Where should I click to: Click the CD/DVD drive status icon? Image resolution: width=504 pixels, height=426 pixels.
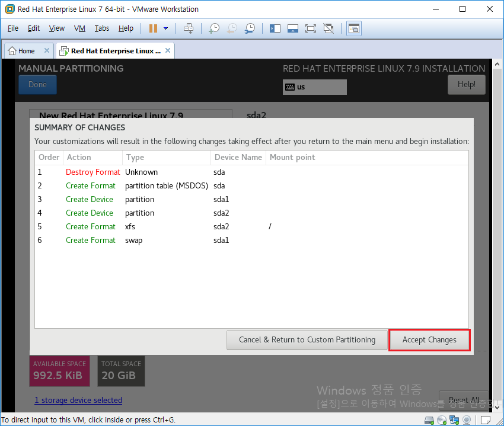pyautogui.click(x=442, y=420)
